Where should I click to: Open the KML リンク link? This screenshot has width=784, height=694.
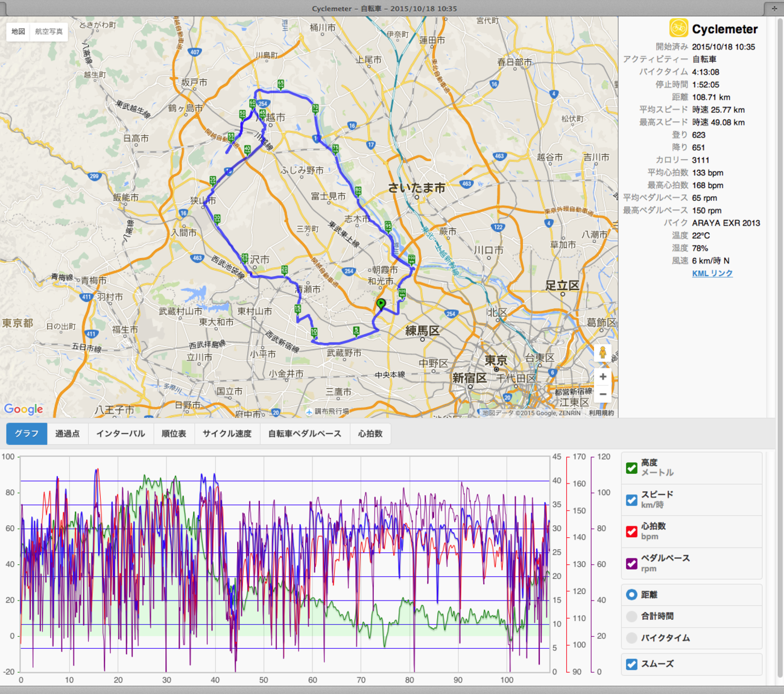(712, 273)
